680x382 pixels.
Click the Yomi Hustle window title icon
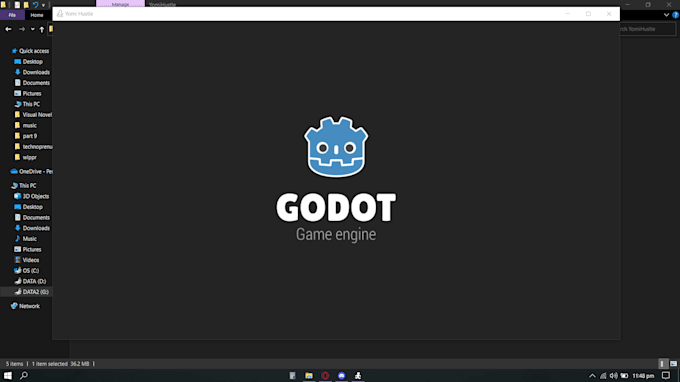(60, 14)
